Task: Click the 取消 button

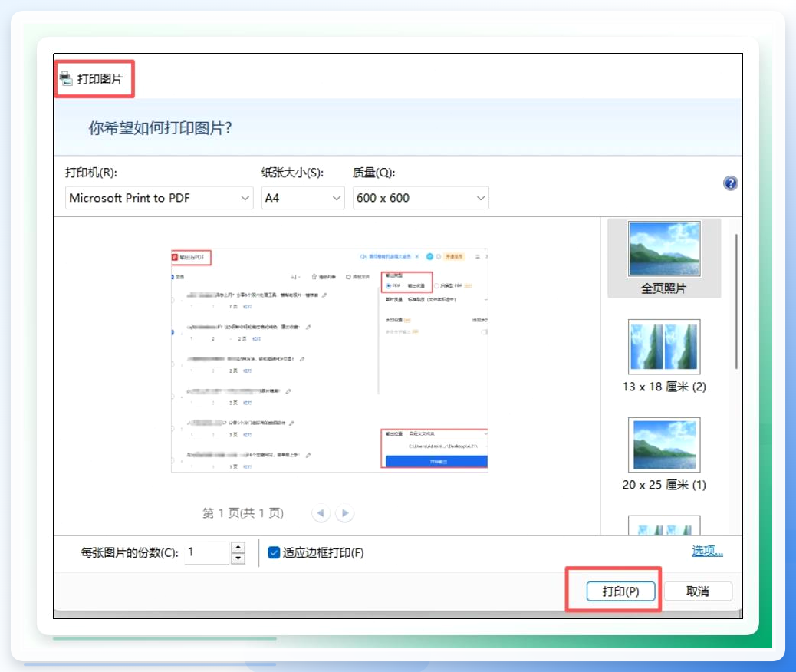Action: (698, 591)
